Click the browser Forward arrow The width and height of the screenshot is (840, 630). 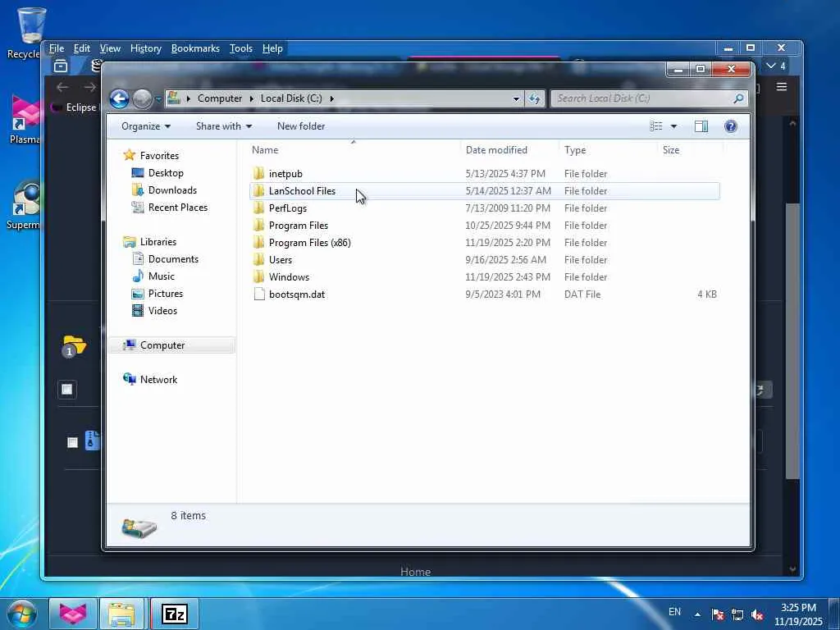tap(89, 87)
